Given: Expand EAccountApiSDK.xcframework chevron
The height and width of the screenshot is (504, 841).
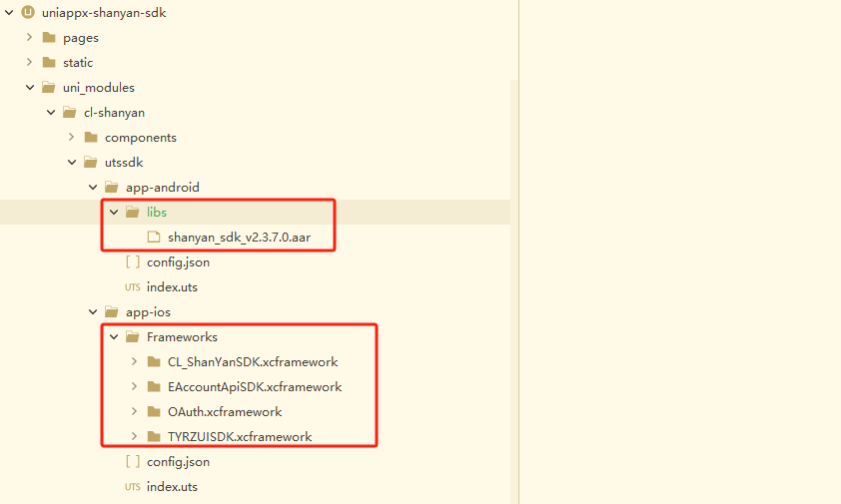Looking at the screenshot, I should [x=134, y=386].
